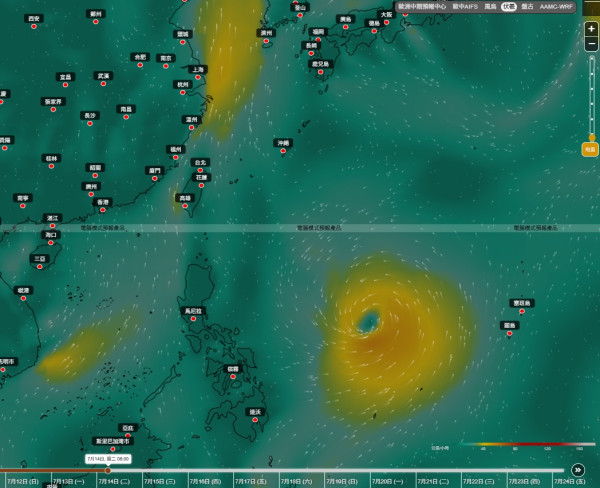The height and width of the screenshot is (488, 600).
Task: Click the orange 地面 level button
Action: click(590, 149)
